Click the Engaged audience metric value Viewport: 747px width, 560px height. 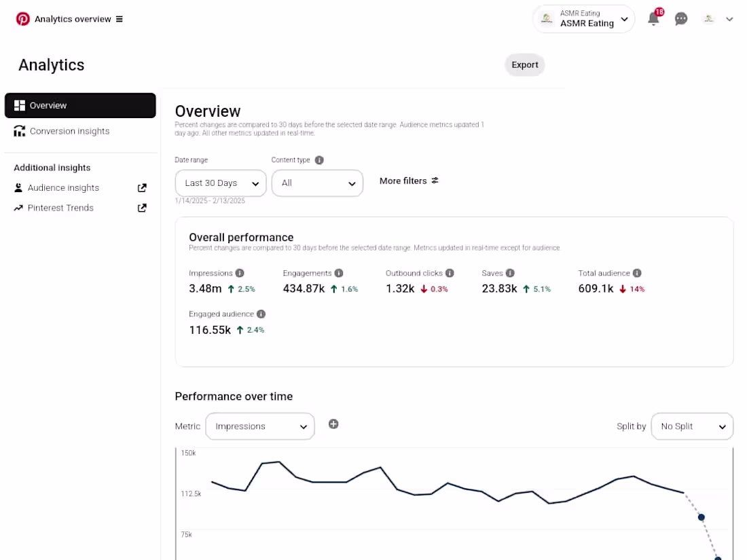(210, 330)
